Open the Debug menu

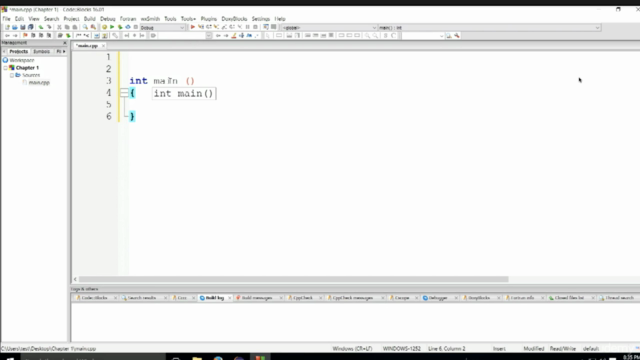(x=108, y=19)
